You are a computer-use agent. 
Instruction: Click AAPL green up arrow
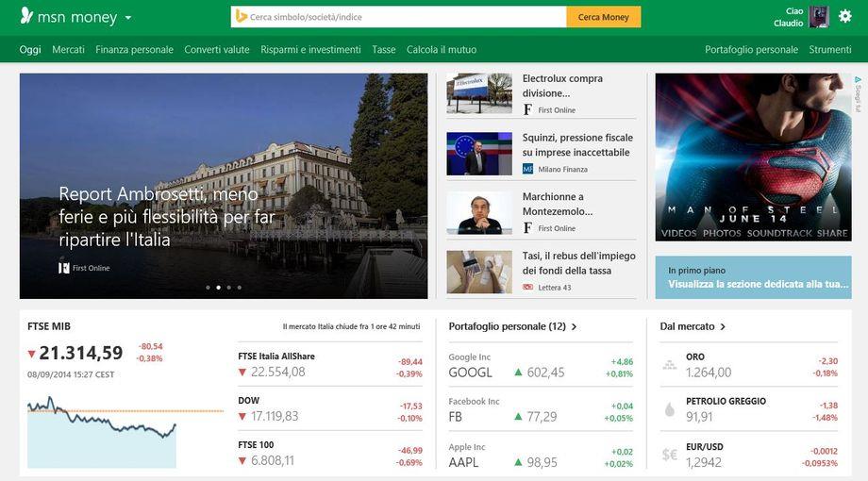518,461
